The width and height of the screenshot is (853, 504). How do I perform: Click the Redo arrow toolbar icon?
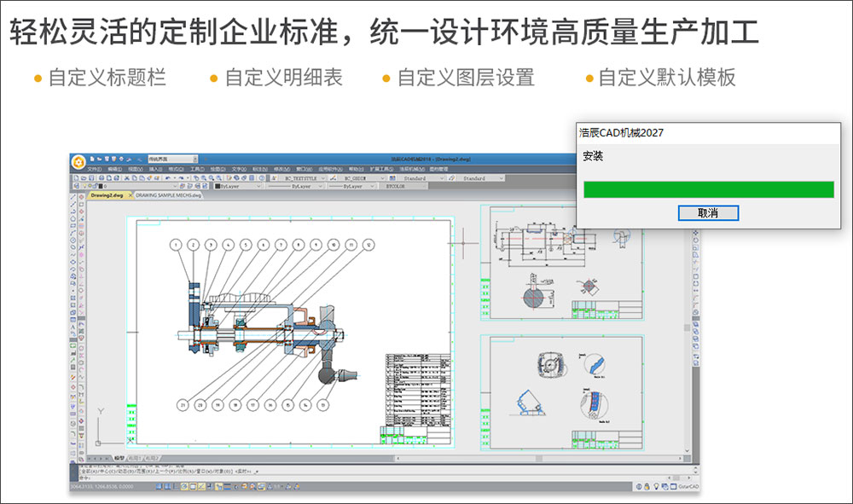pyautogui.click(x=181, y=177)
